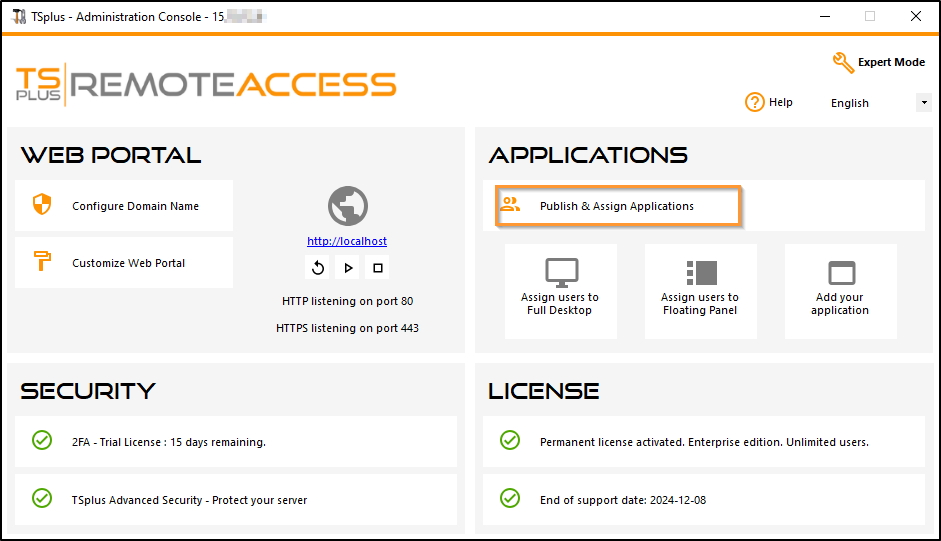
Task: Start the web server with the play icon
Action: coord(348,267)
